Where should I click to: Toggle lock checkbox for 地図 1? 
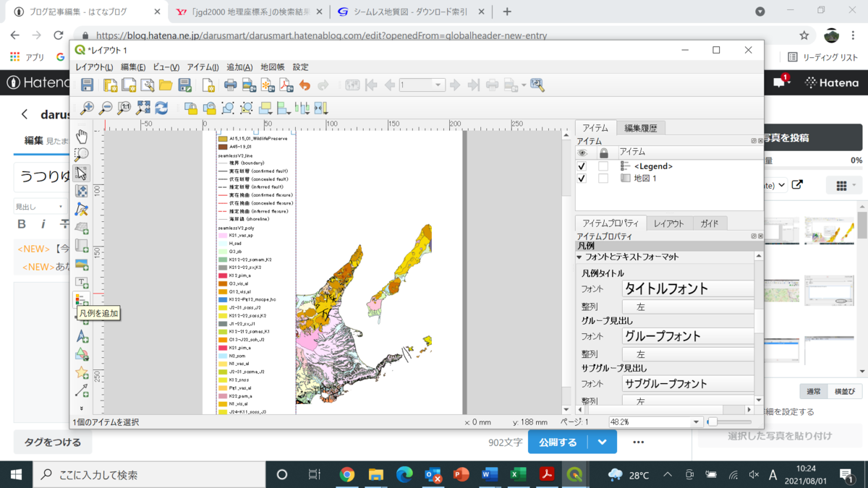click(603, 178)
